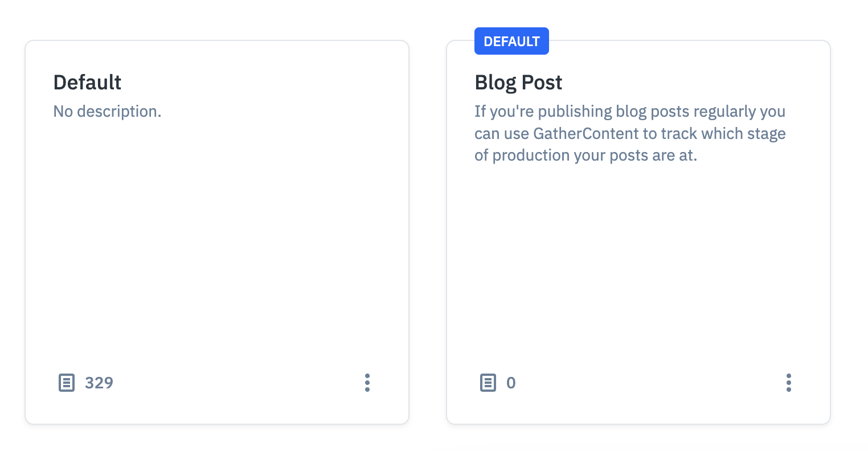
Task: Select the 0 item count
Action: point(511,383)
